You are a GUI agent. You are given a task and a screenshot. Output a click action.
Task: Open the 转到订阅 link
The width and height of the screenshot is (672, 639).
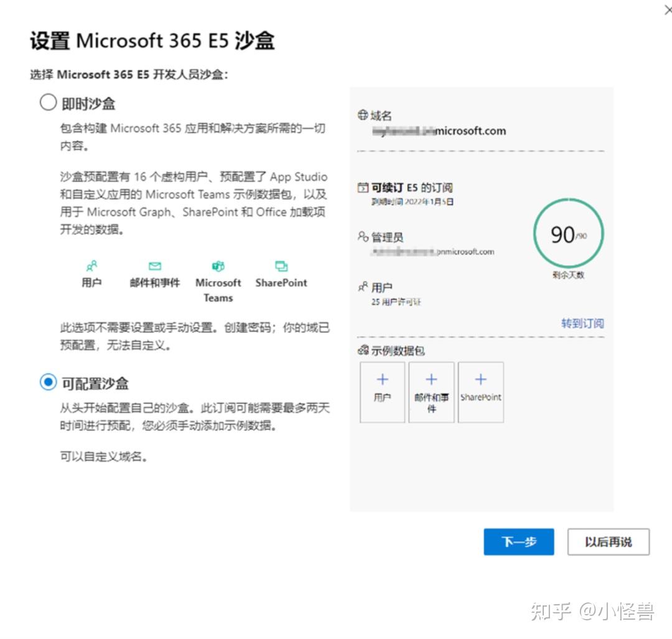(x=582, y=323)
